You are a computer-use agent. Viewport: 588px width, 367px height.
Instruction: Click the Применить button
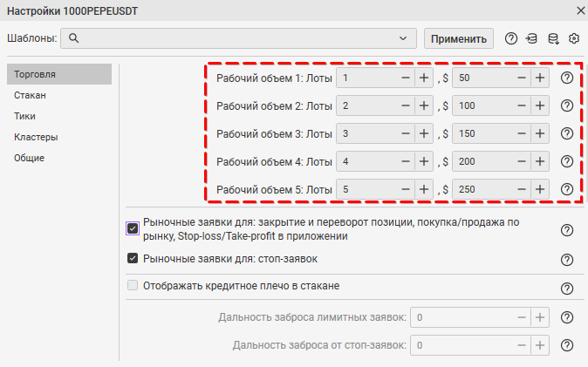[x=459, y=38]
